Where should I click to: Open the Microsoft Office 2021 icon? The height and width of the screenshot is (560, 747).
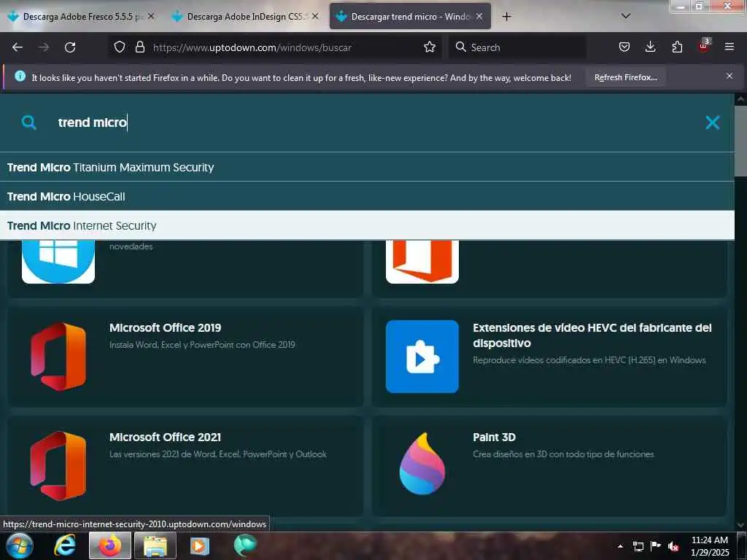58,466
